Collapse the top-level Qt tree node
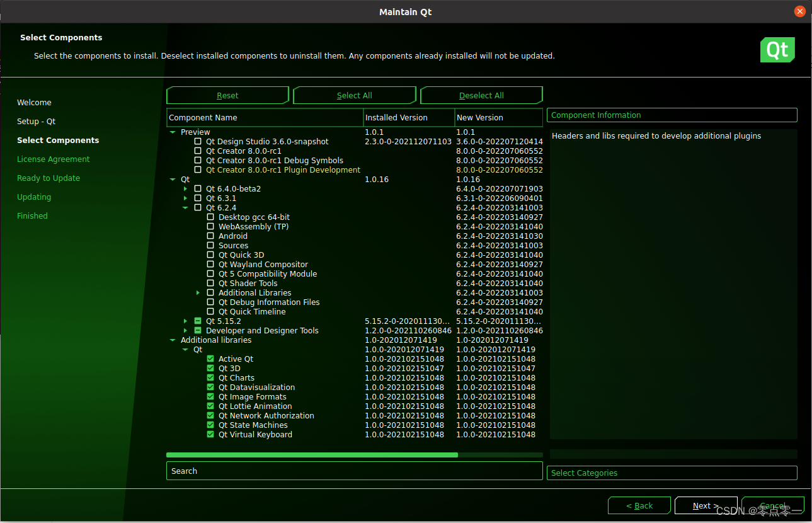The width and height of the screenshot is (812, 523). coord(173,180)
